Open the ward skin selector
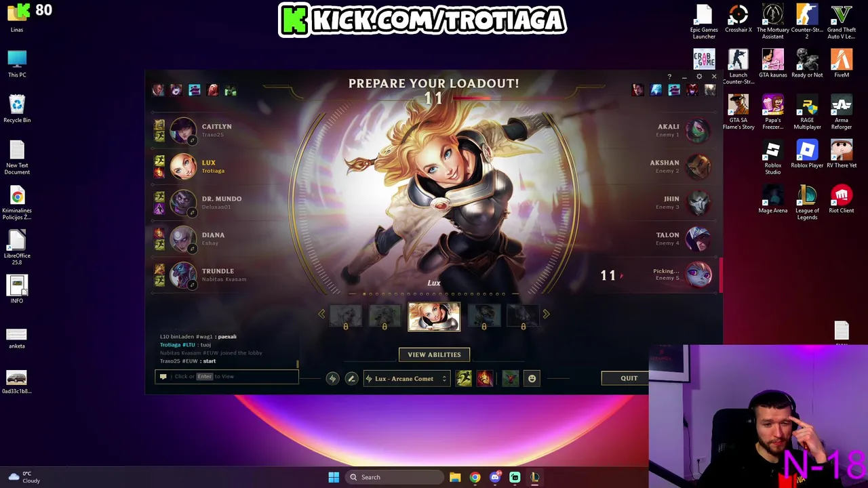 click(x=511, y=378)
